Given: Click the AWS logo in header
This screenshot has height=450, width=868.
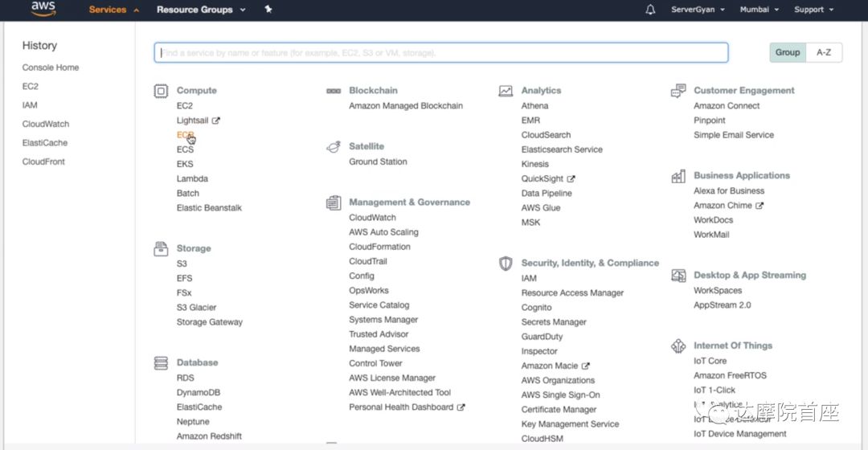Looking at the screenshot, I should [43, 9].
